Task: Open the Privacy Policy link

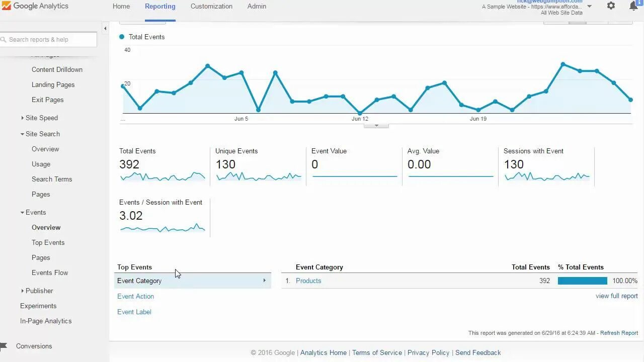Action: point(429,352)
